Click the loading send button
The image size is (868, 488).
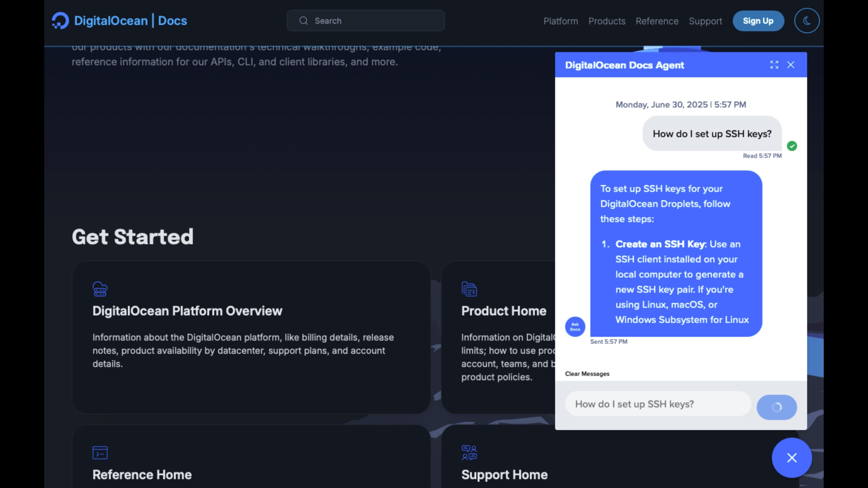tap(777, 407)
